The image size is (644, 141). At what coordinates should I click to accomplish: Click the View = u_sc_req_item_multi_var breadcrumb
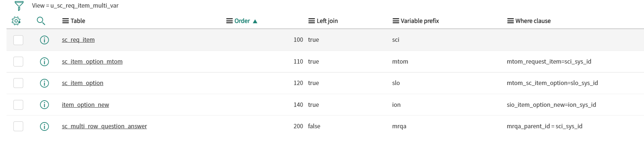[75, 6]
